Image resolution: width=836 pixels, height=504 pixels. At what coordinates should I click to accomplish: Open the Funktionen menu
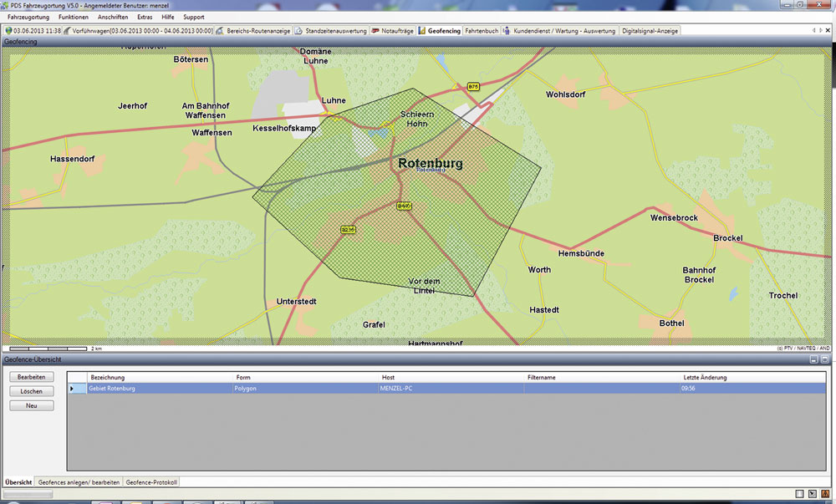pyautogui.click(x=74, y=17)
